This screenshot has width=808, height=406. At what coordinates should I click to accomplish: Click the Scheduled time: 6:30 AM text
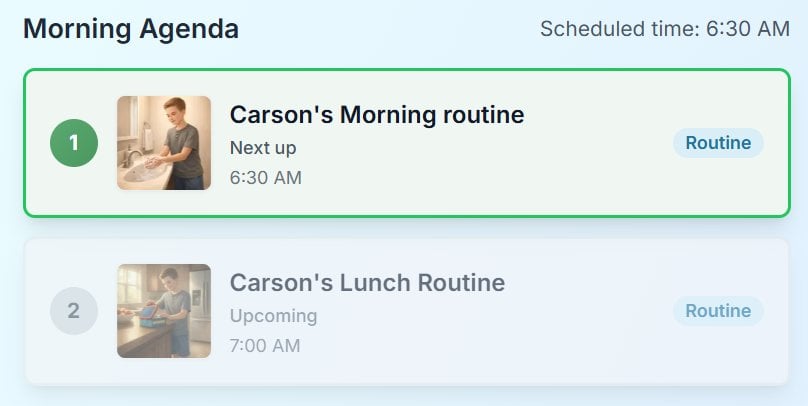point(665,28)
